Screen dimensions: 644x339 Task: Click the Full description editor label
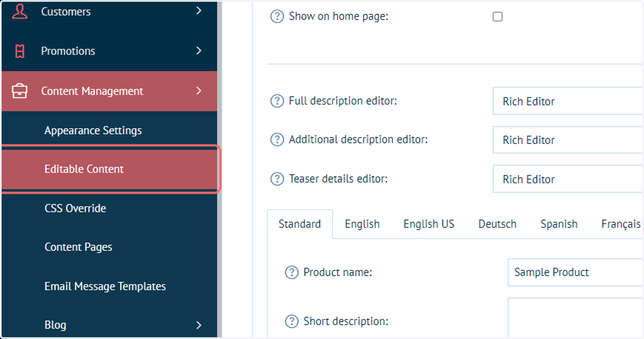(343, 101)
